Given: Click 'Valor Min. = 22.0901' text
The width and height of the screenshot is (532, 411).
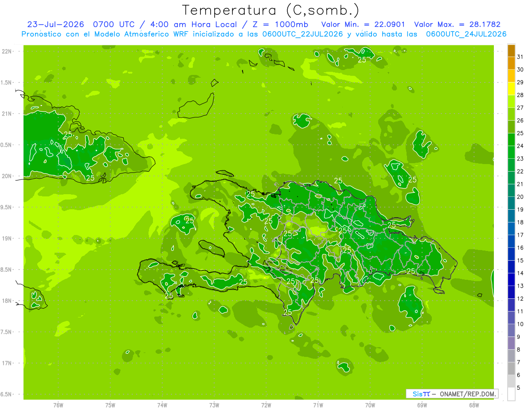Looking at the screenshot, I should 363,24.
